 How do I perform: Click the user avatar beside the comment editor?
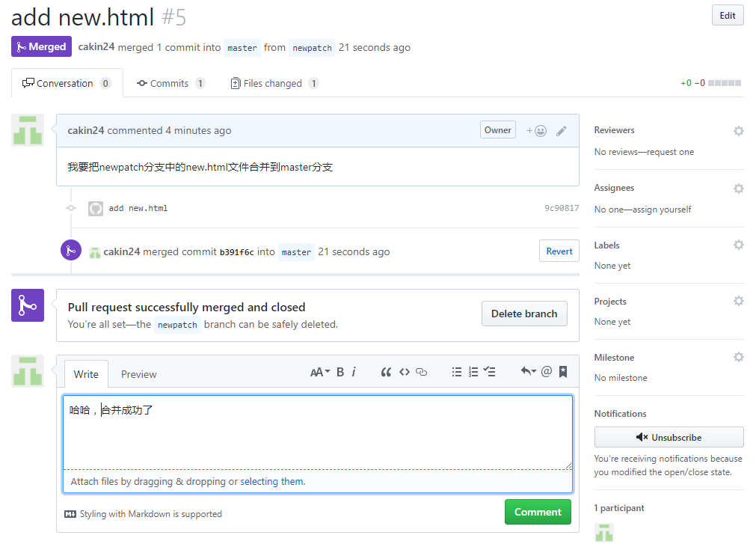pos(28,371)
